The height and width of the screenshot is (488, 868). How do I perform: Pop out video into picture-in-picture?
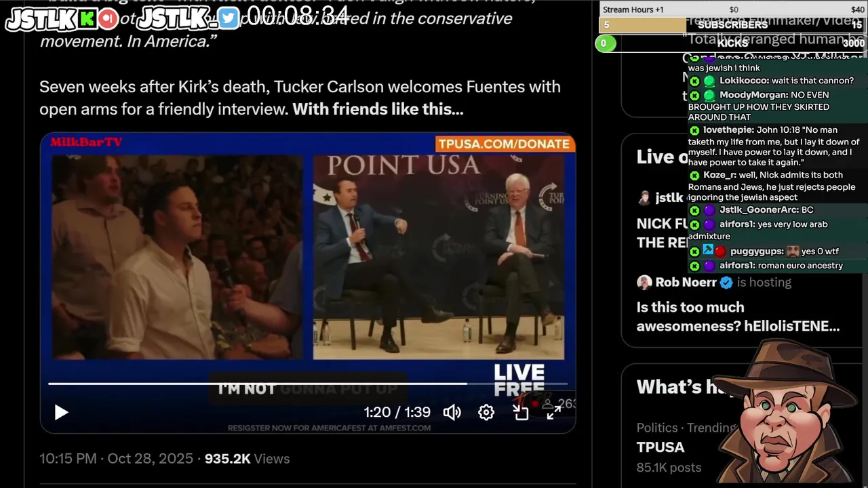click(x=520, y=412)
